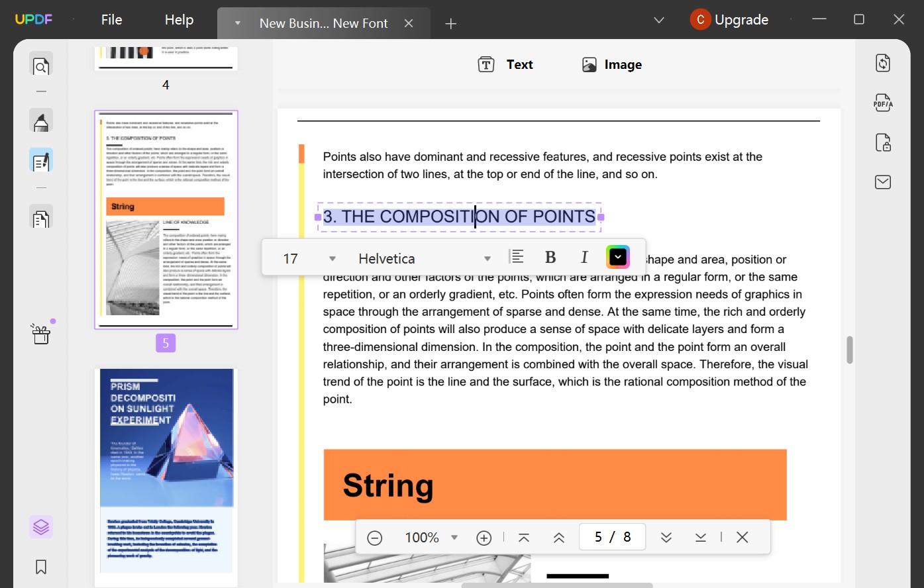Switch to Image editing mode
The image size is (924, 588).
point(611,64)
